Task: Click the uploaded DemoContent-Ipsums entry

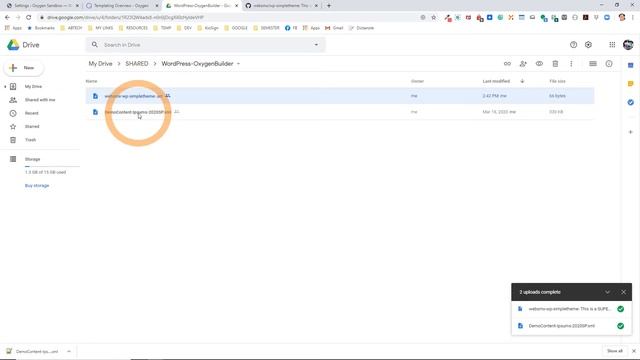Action: tap(571, 326)
